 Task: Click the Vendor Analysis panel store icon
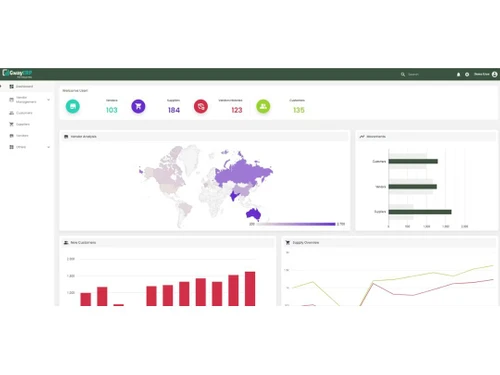[66, 136]
